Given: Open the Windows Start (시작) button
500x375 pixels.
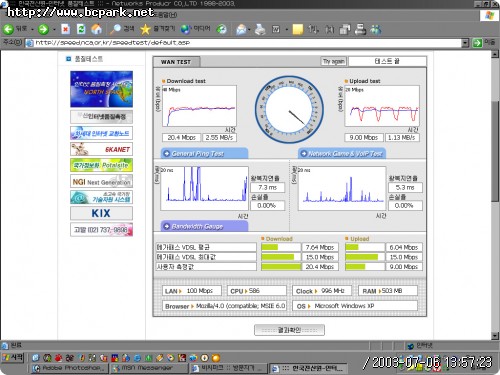Looking at the screenshot, I should tap(13, 358).
